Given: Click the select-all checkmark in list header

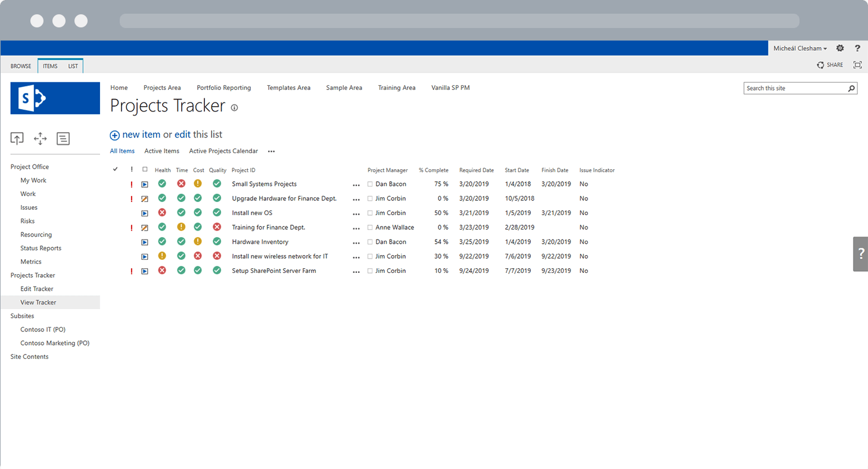Looking at the screenshot, I should tap(116, 170).
